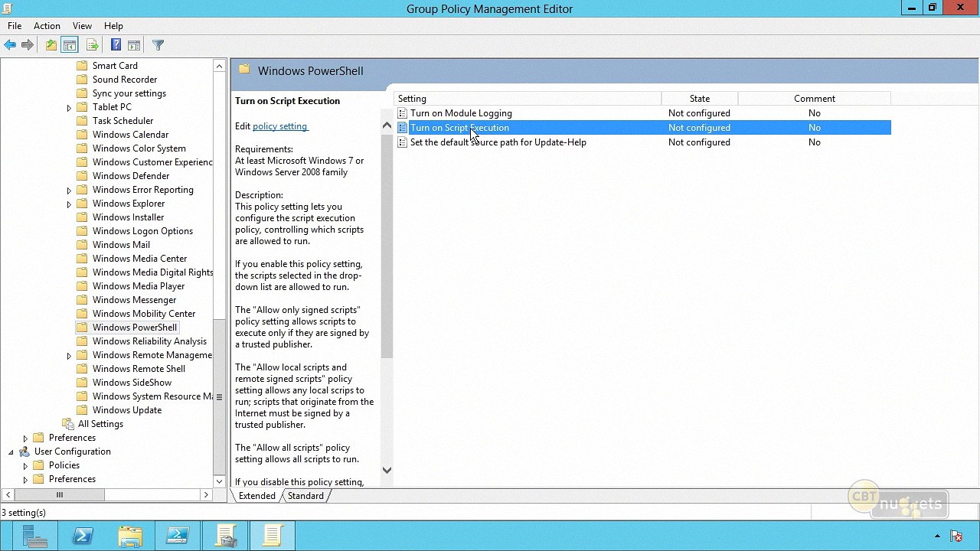Expand the Windows Explorer tree node
Screen dimensions: 980x551
click(x=69, y=204)
